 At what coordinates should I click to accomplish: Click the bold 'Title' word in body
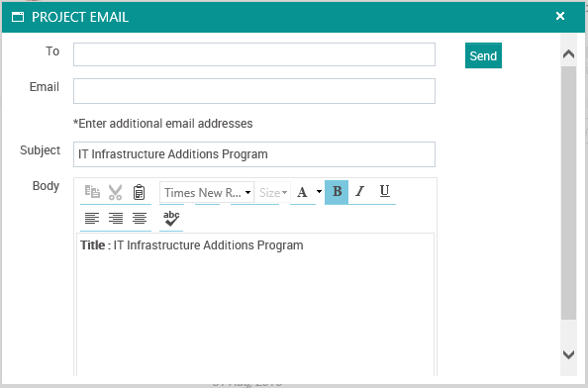click(93, 245)
